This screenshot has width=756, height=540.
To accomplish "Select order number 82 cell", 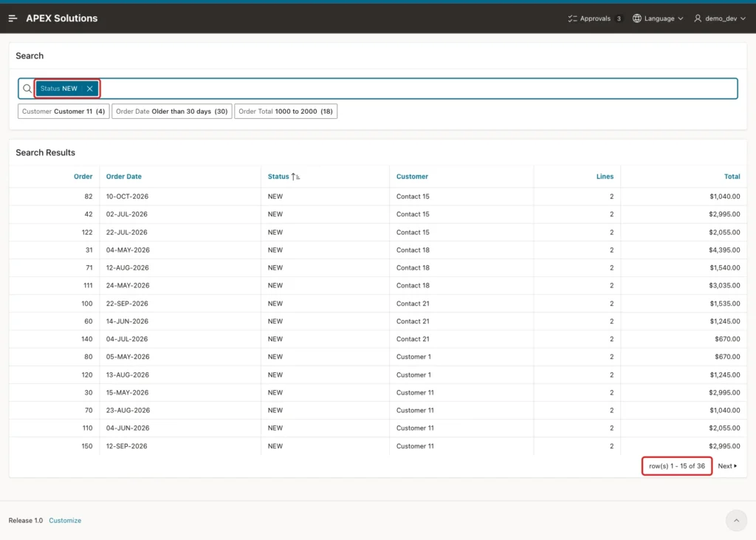I will [89, 196].
